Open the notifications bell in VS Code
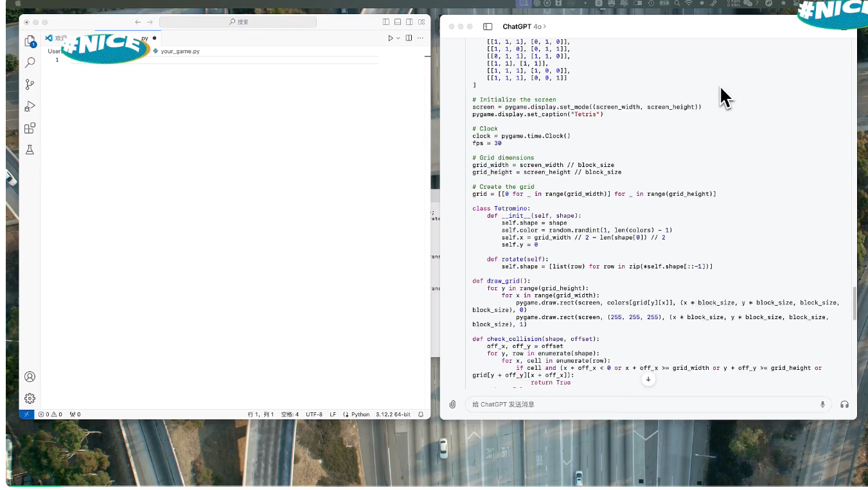 tap(421, 414)
